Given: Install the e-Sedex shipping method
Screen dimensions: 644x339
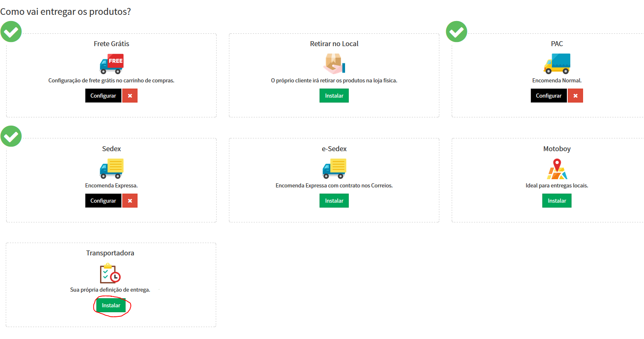Looking at the screenshot, I should (334, 201).
